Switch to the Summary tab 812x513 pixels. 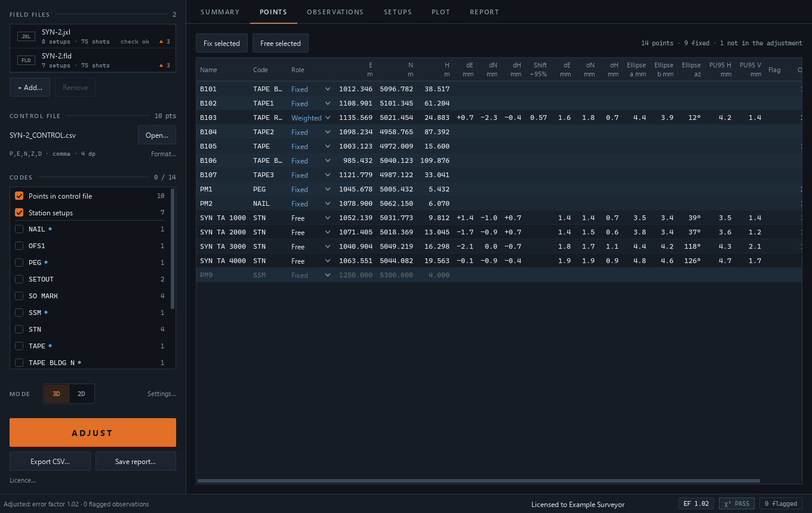[x=220, y=12]
